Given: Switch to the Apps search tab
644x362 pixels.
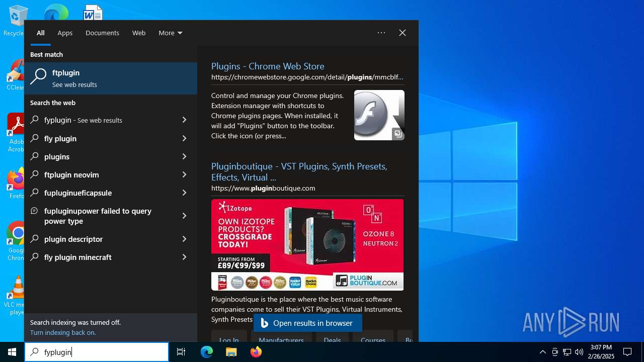Looking at the screenshot, I should (65, 33).
